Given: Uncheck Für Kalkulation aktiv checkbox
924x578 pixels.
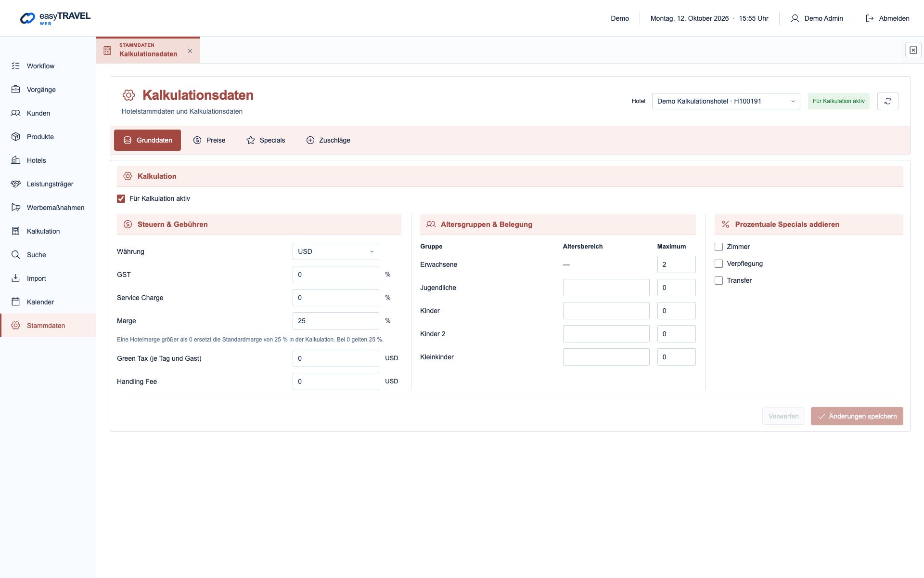Looking at the screenshot, I should coord(121,198).
